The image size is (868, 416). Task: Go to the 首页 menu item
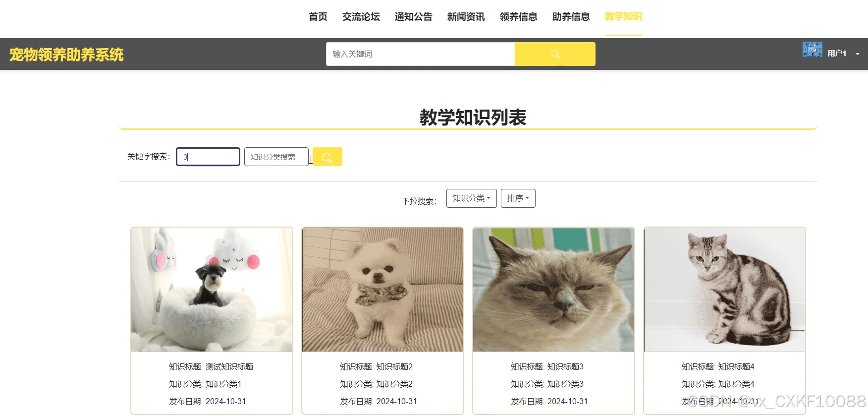(318, 17)
